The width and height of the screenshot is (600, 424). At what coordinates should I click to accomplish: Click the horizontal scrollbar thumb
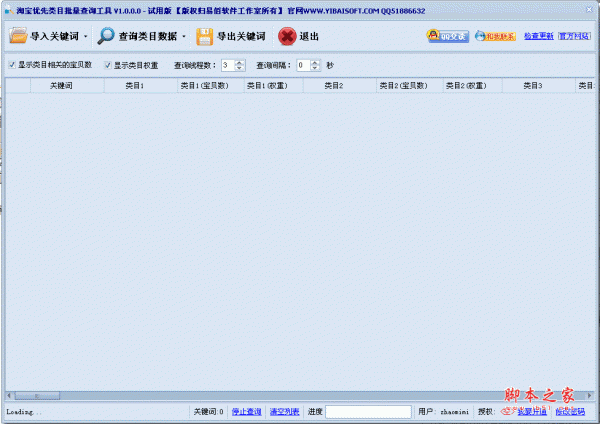coord(37,396)
